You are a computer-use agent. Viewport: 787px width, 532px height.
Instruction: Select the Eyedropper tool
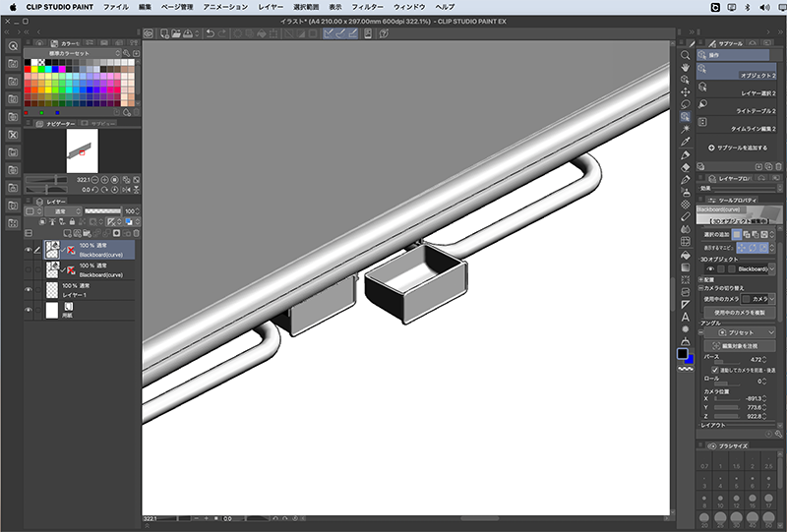click(685, 142)
